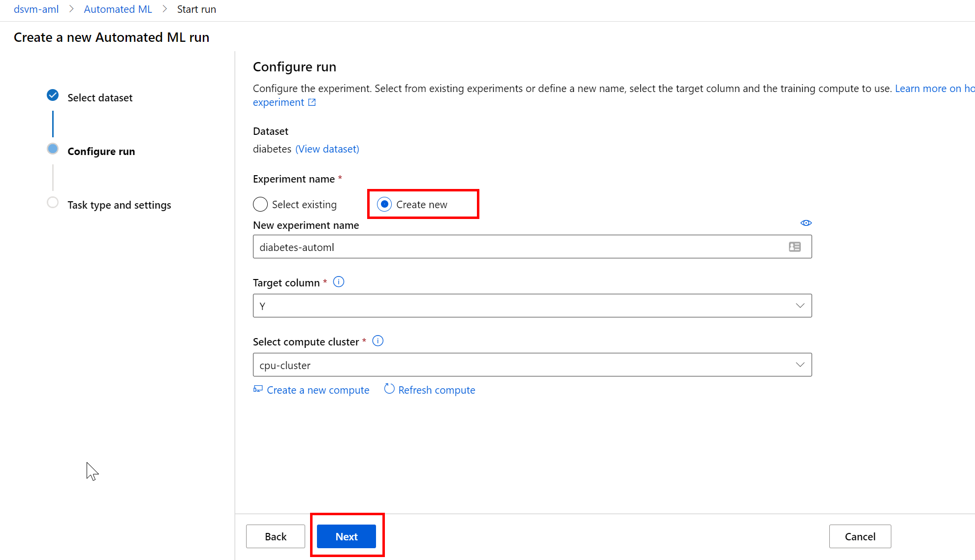Choose the Create new radio button
This screenshot has width=975, height=560.
pos(384,204)
